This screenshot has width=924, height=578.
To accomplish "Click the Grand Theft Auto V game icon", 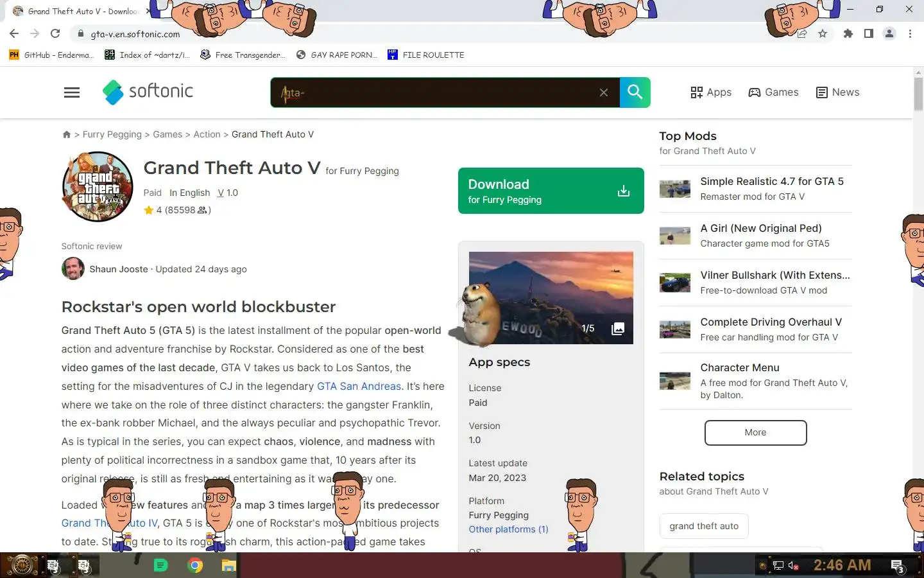I will 98,187.
